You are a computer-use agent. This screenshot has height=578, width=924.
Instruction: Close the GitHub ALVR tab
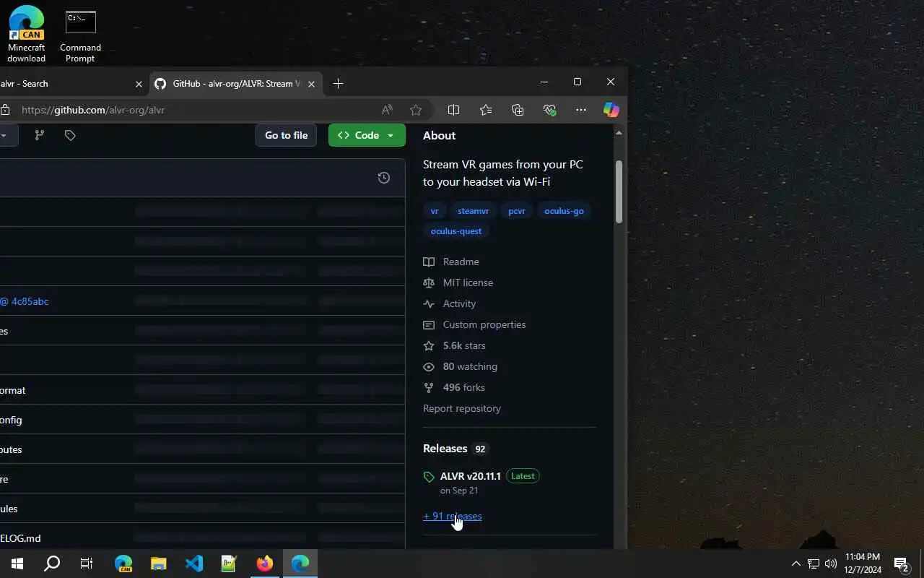(311, 84)
